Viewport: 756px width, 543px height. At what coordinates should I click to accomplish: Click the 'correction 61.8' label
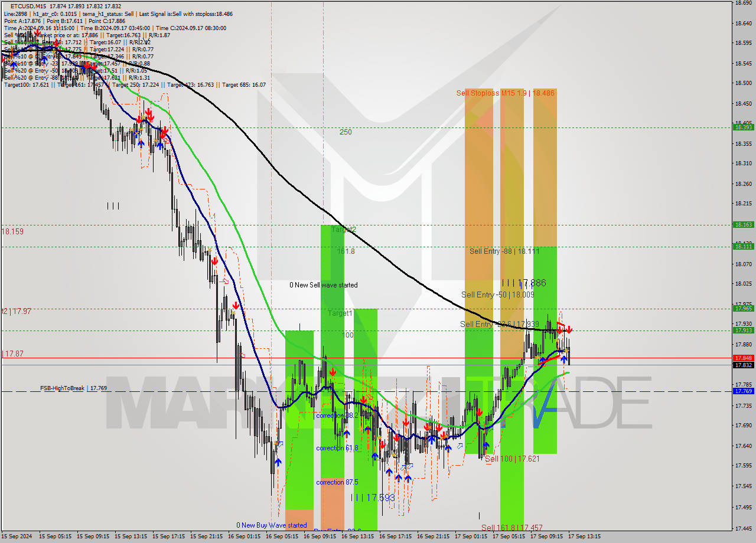click(x=337, y=448)
